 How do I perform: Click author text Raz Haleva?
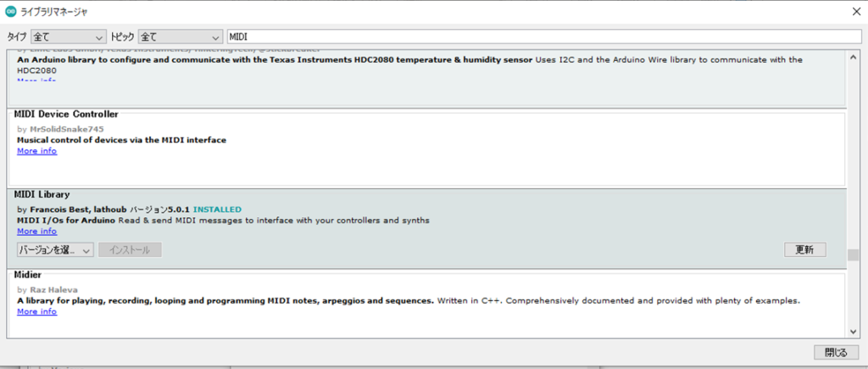pyautogui.click(x=53, y=290)
